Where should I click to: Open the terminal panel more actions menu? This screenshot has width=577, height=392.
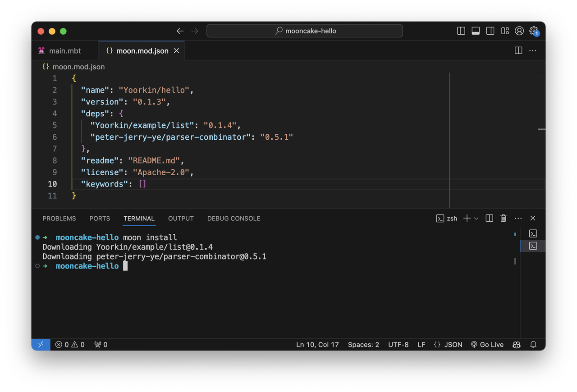click(x=518, y=218)
